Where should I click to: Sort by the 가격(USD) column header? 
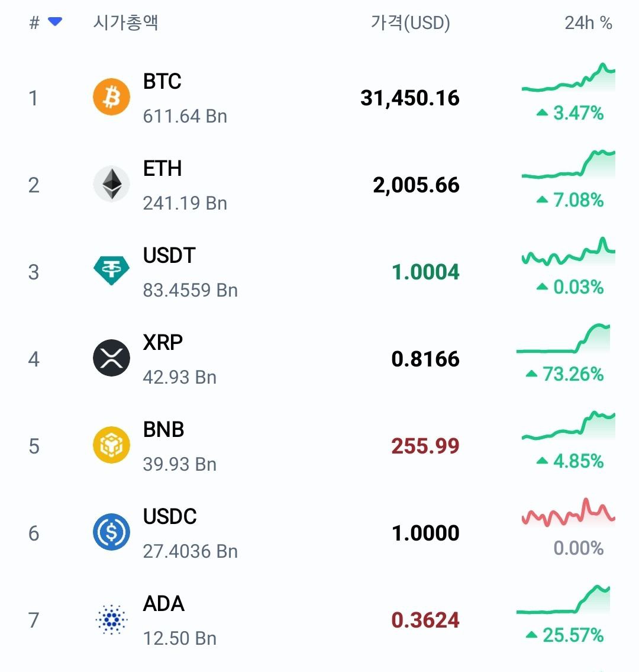pyautogui.click(x=411, y=22)
